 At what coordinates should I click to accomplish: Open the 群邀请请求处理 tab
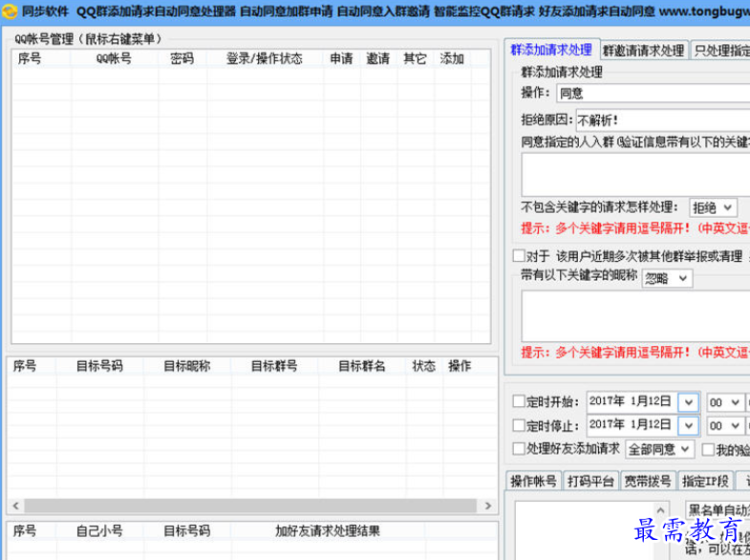point(643,51)
